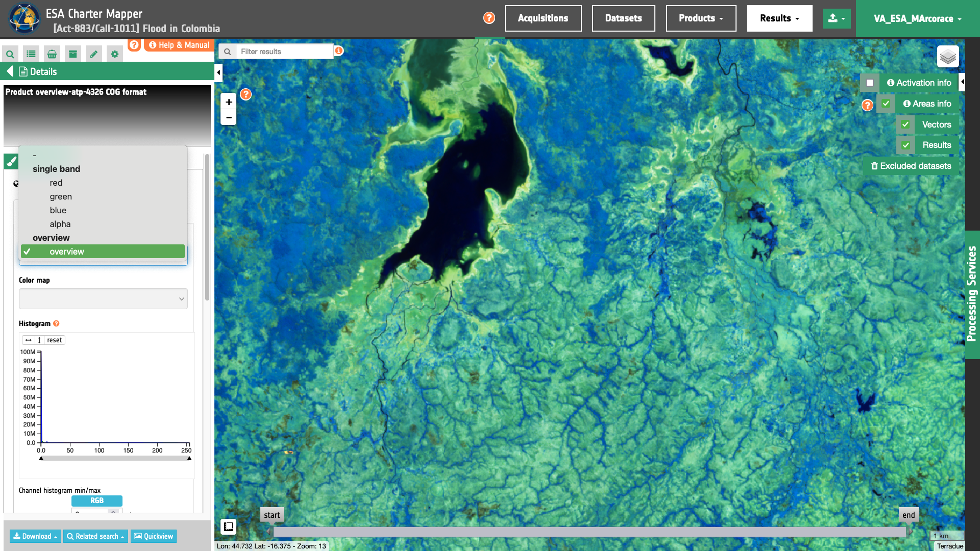Click the histogram reset button
Screen dimensions: 980x551
click(x=55, y=340)
